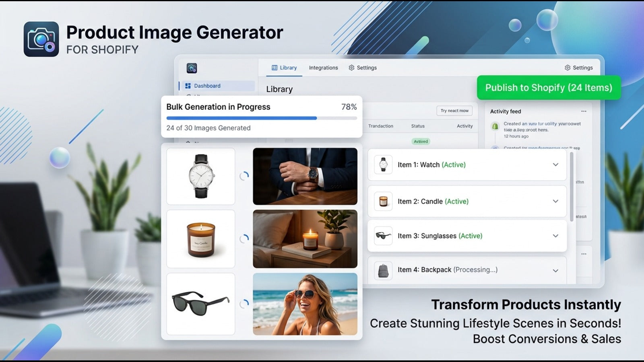Open the watch-on-wrist lifestyle image
The width and height of the screenshot is (644, 362).
tap(305, 176)
